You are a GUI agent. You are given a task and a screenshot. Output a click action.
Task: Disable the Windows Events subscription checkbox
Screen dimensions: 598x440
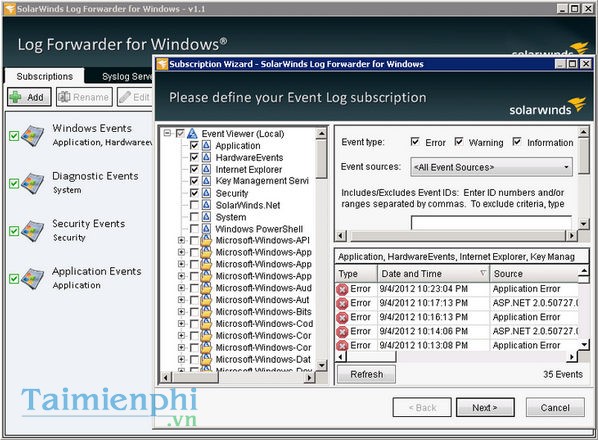click(14, 136)
